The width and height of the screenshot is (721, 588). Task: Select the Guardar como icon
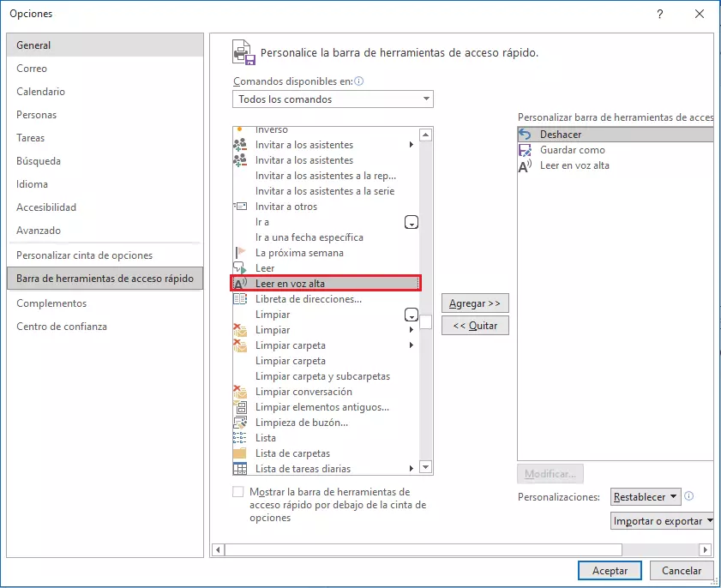click(x=526, y=150)
